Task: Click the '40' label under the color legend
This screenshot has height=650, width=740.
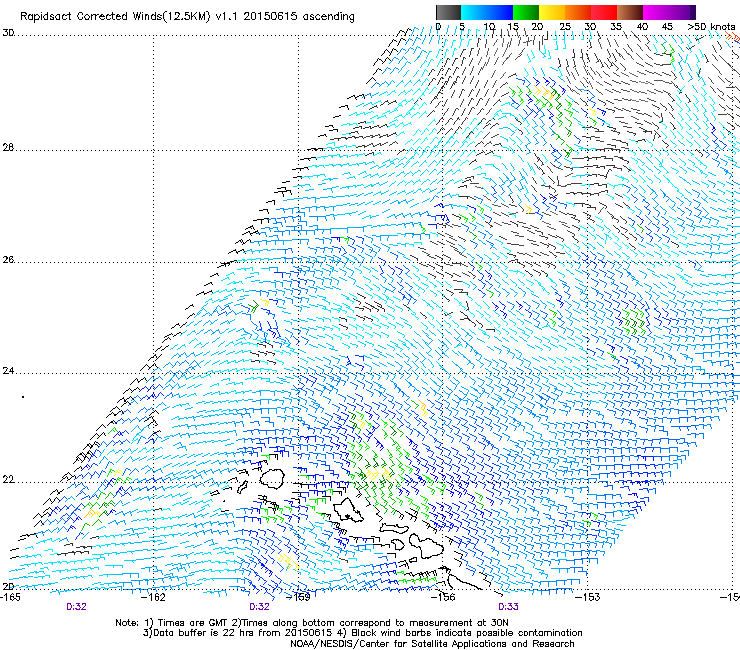Action: [642, 26]
